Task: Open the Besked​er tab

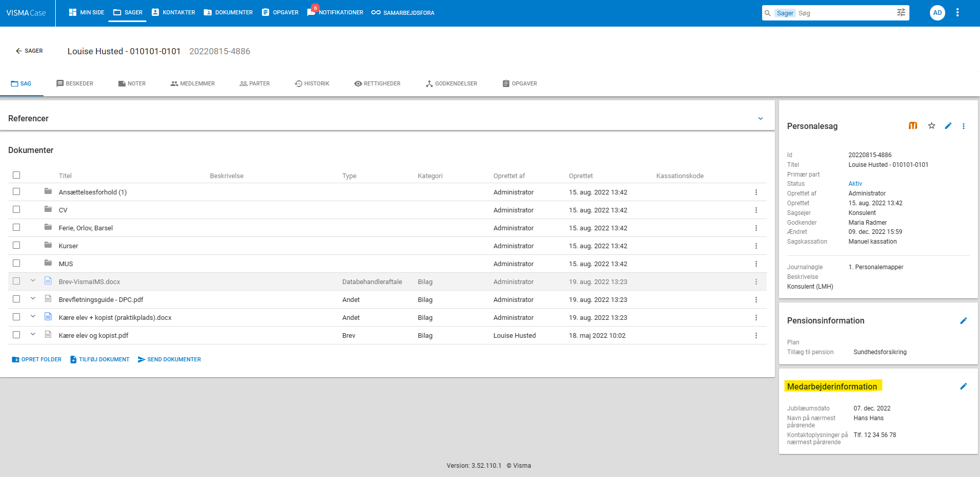Action: pos(75,83)
